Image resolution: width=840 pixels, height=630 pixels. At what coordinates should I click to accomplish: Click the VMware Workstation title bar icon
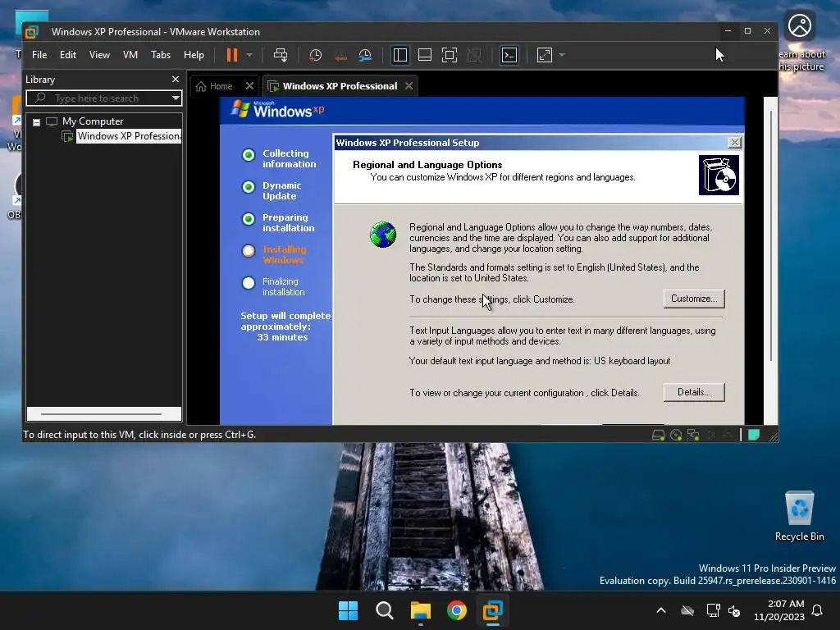[32, 32]
